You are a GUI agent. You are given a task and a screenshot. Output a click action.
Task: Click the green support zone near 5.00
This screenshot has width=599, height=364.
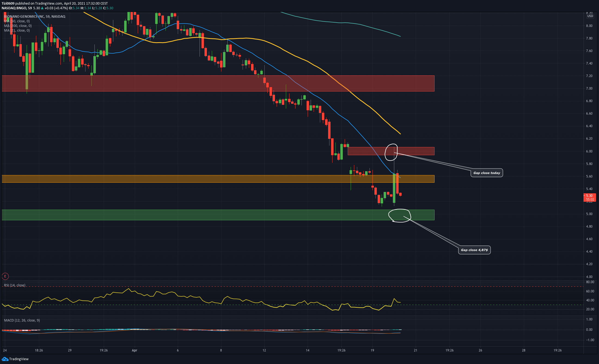coord(218,215)
